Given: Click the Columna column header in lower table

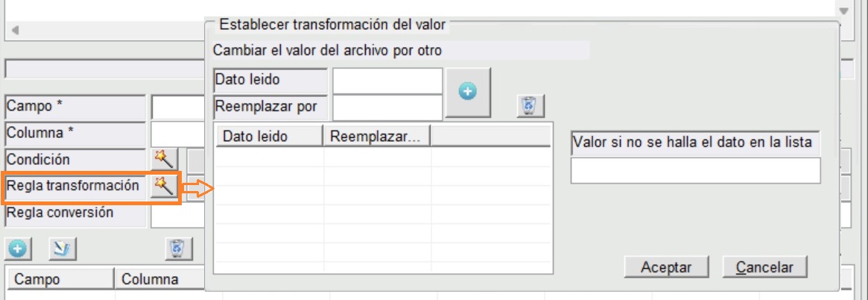Looking at the screenshot, I should (158, 280).
